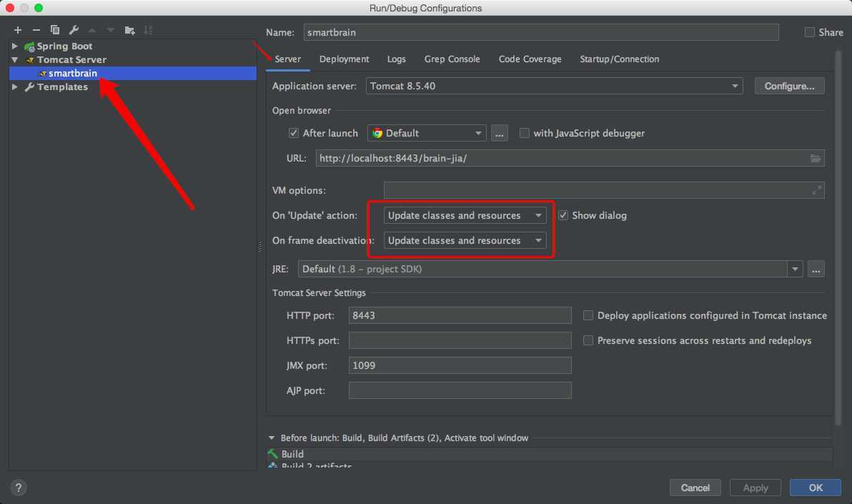Image resolution: width=852 pixels, height=504 pixels.
Task: Open the Startup/Connection tab
Action: click(620, 59)
